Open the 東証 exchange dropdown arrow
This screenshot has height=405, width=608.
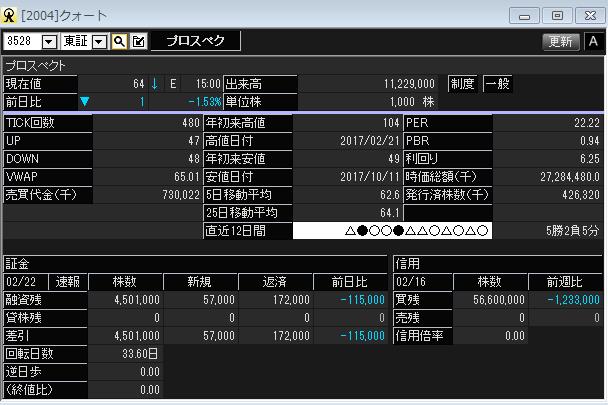[99, 42]
